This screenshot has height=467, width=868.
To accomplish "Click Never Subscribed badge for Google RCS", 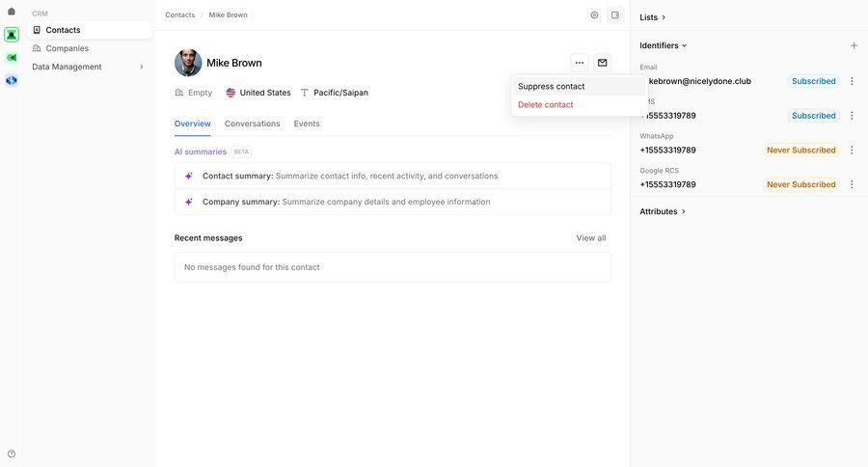I will 801,184.
